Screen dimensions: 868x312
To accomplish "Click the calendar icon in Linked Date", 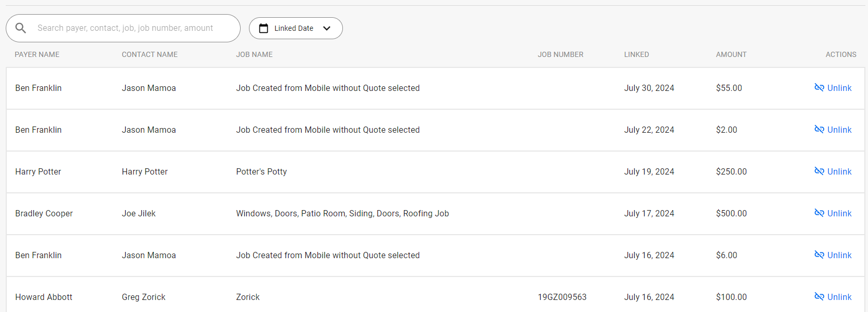I will [264, 28].
